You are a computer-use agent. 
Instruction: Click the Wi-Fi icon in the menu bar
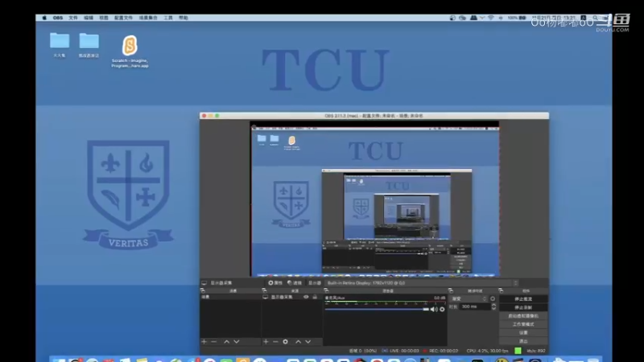point(491,18)
